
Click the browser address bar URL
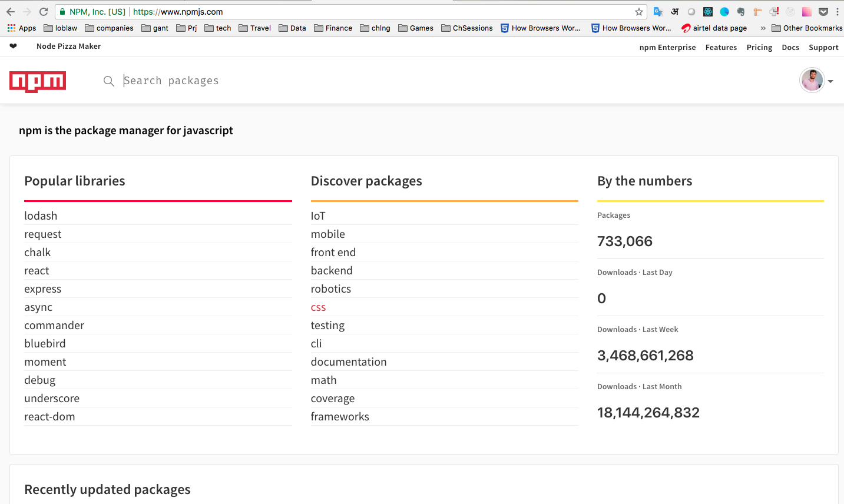click(178, 12)
